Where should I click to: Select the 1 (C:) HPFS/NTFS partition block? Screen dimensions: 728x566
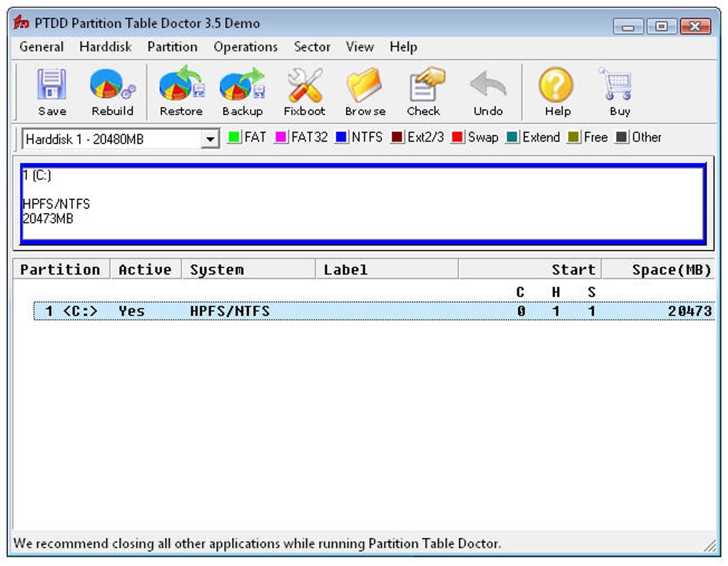click(x=363, y=204)
